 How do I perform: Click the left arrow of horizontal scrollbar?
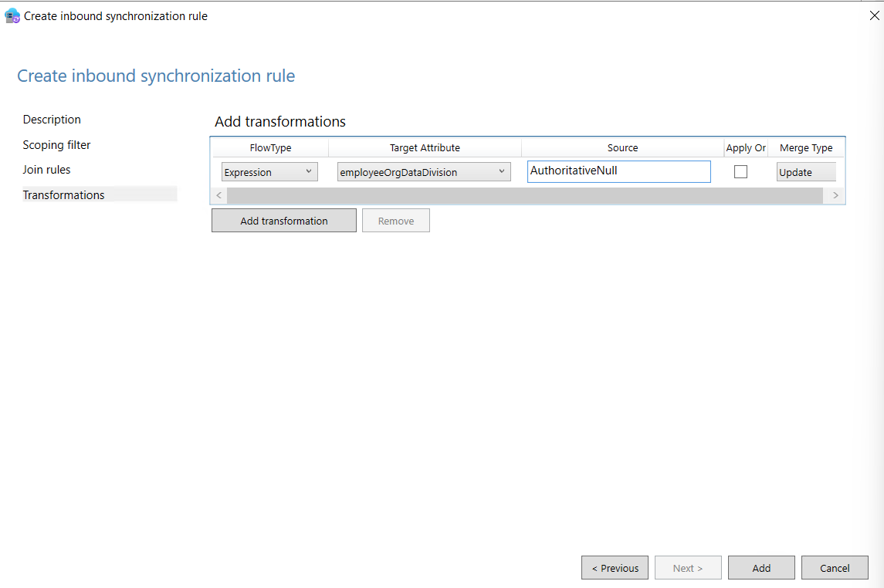point(219,196)
